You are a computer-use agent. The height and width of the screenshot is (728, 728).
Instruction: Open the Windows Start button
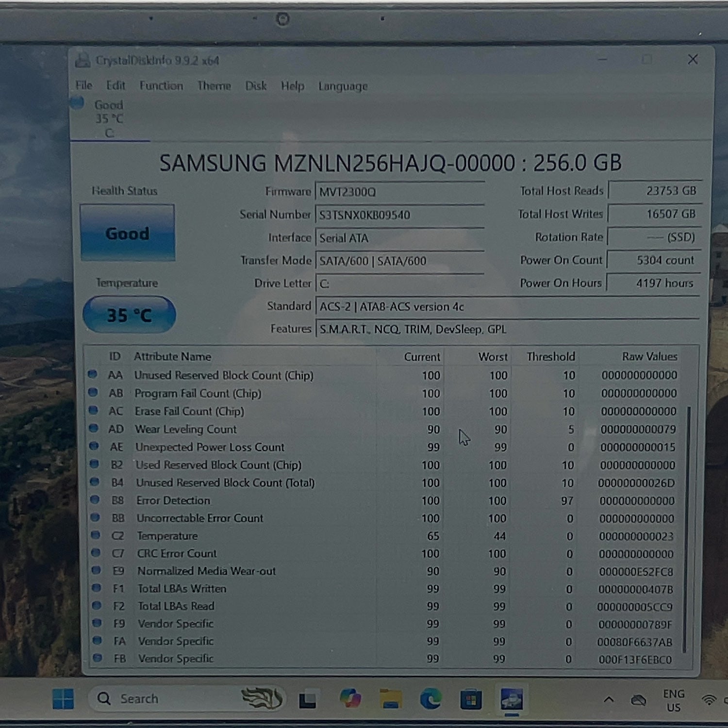63,699
